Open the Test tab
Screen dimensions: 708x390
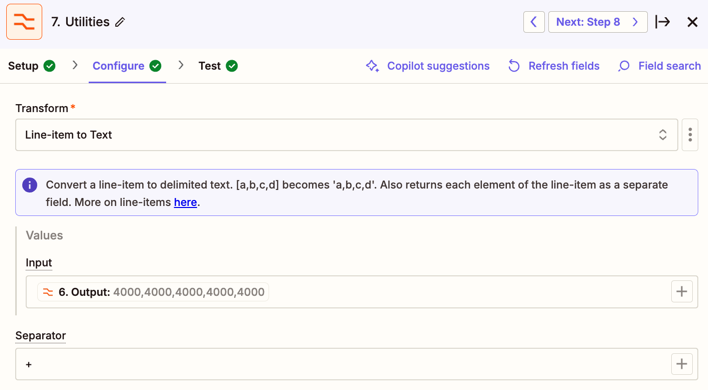point(218,66)
